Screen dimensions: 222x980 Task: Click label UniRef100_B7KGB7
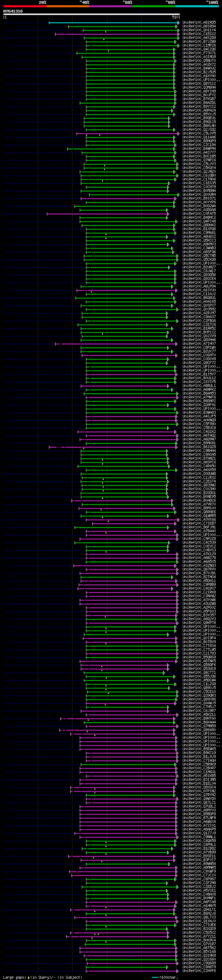tap(199, 99)
